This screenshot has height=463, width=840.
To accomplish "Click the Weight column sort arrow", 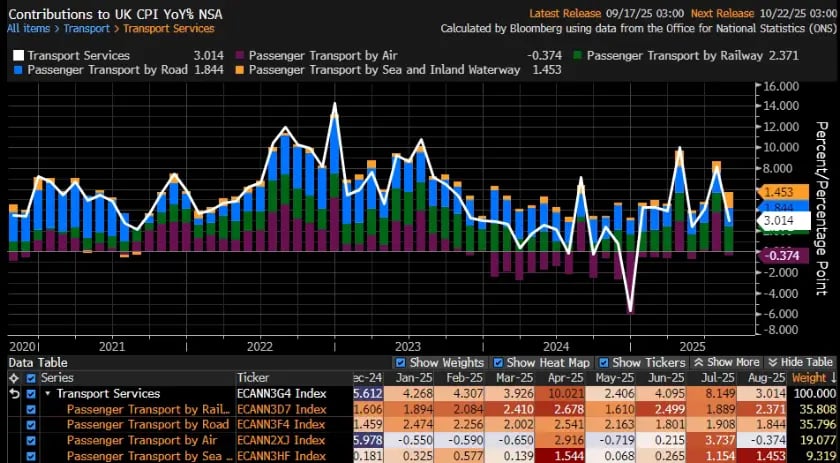I will coord(832,378).
